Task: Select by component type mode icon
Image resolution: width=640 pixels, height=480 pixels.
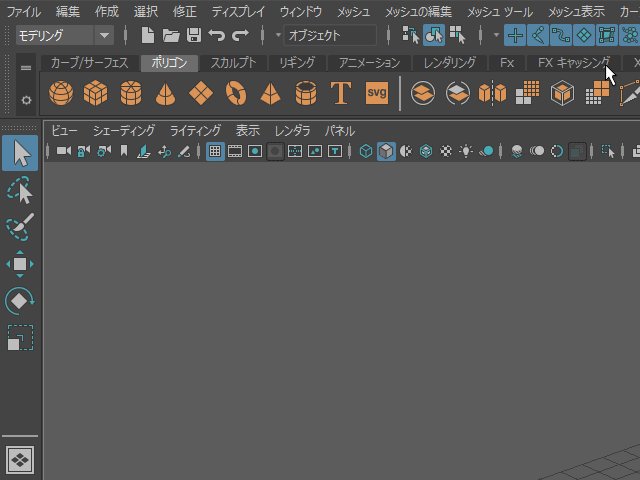Action: pyautogui.click(x=457, y=36)
